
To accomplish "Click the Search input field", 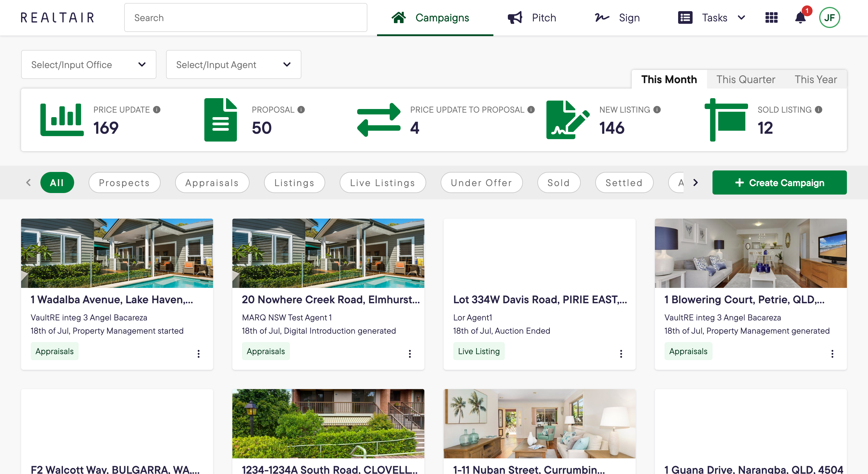I will [246, 17].
